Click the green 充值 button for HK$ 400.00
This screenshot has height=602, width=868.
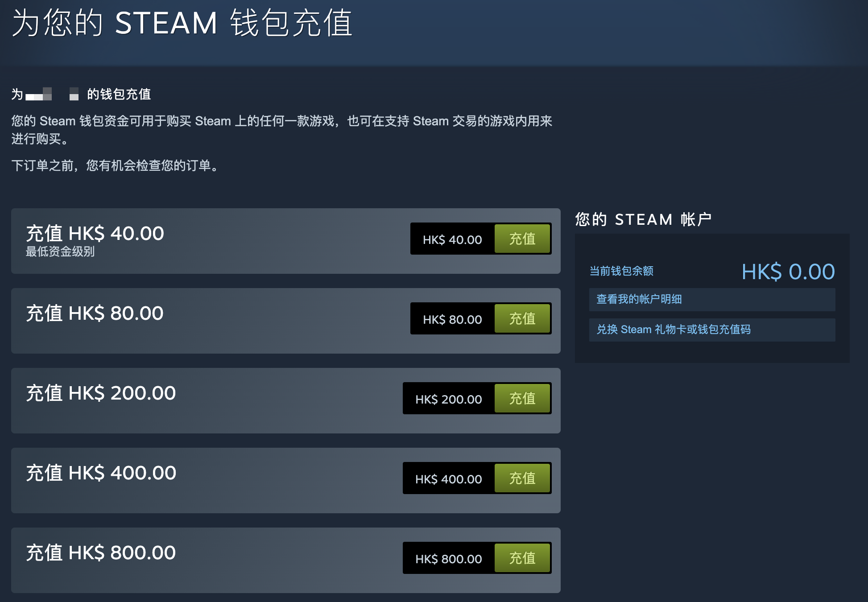pos(522,478)
